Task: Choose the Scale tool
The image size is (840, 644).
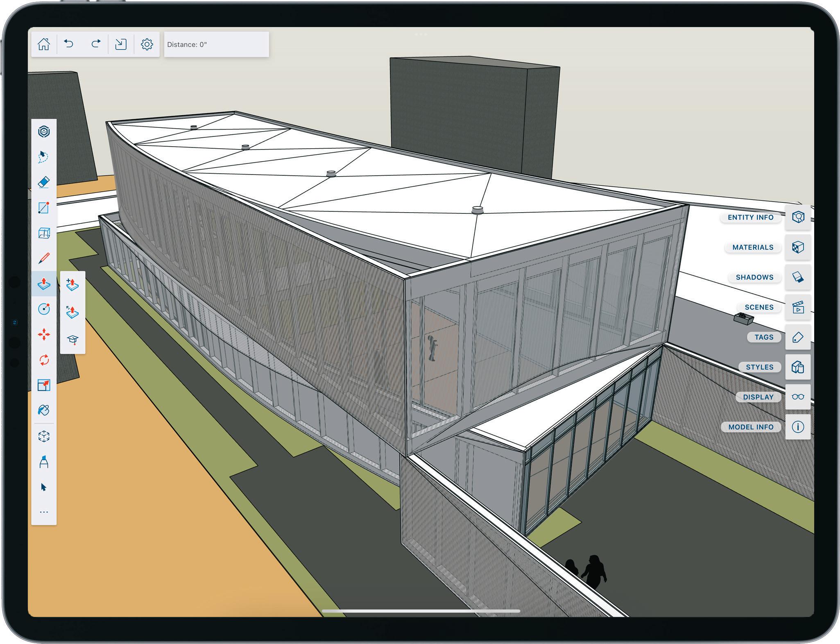Action: [x=44, y=385]
